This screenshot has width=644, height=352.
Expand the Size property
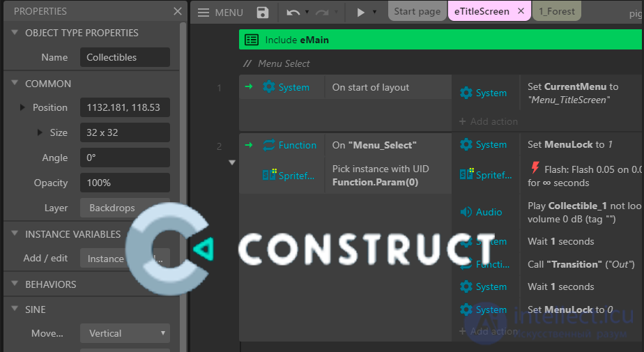click(40, 132)
